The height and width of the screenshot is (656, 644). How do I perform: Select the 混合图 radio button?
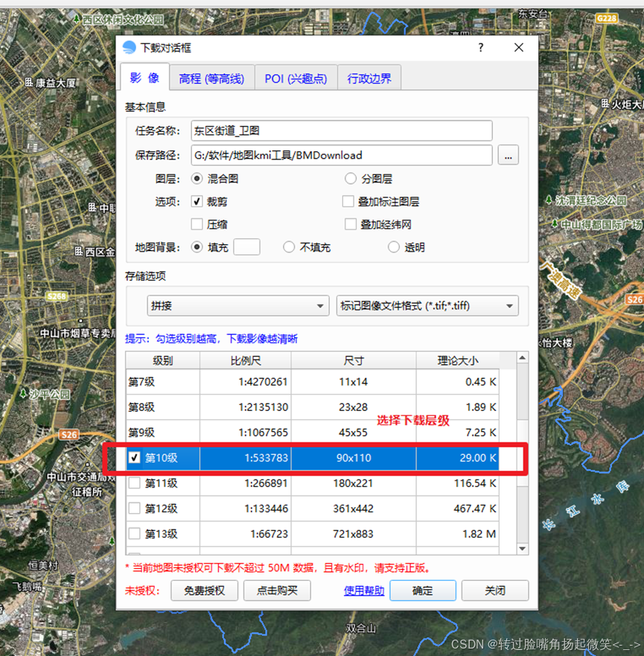pos(197,179)
